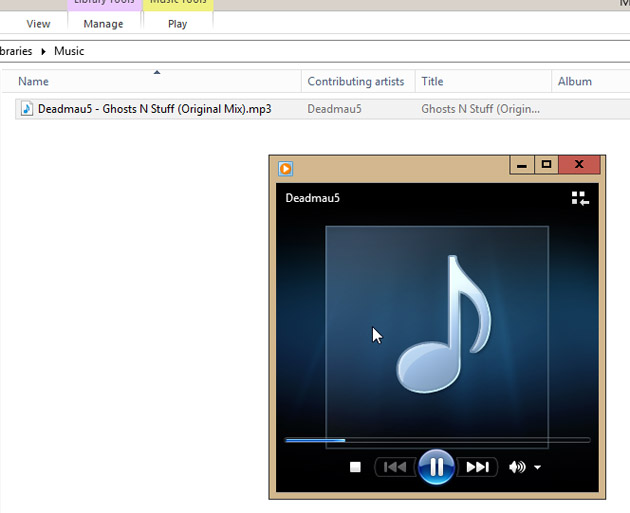Mute the player volume speaker icon
The height and width of the screenshot is (513, 630).
(517, 467)
